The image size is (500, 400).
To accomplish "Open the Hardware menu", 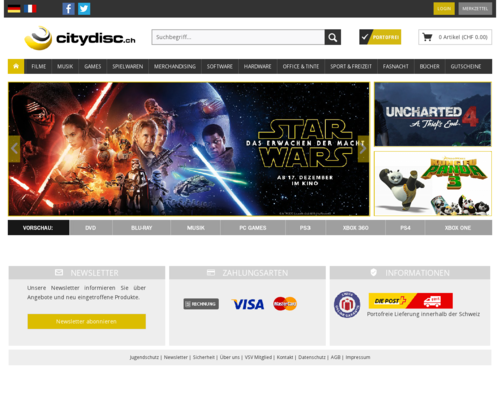I will click(x=257, y=66).
